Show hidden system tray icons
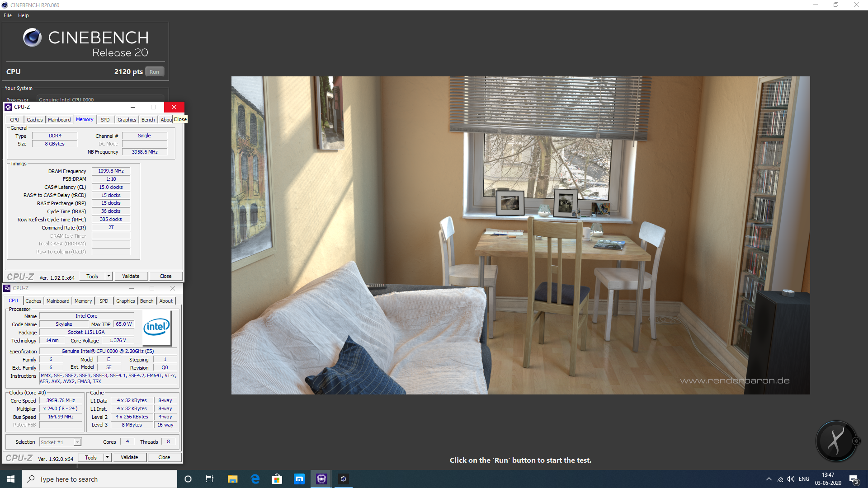Image resolution: width=868 pixels, height=488 pixels. 769,479
